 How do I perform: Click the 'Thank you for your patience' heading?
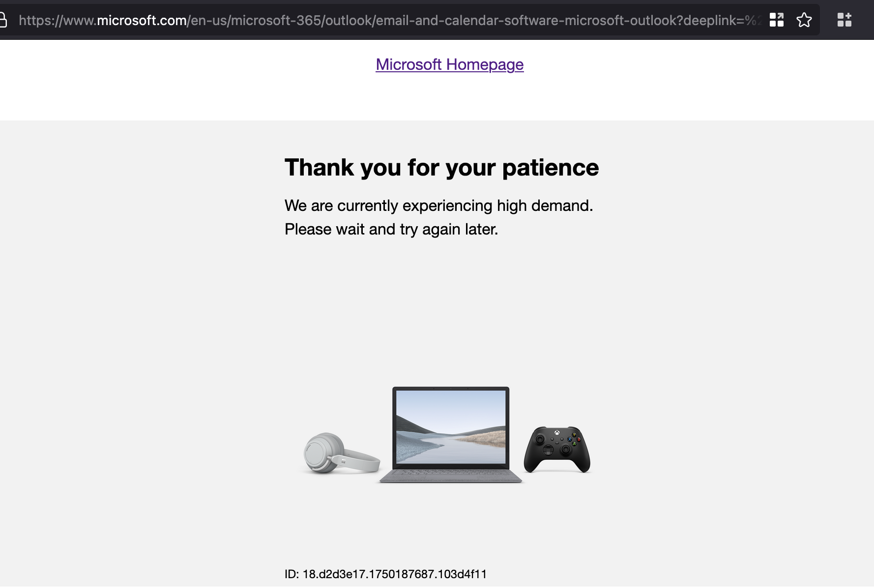tap(441, 167)
